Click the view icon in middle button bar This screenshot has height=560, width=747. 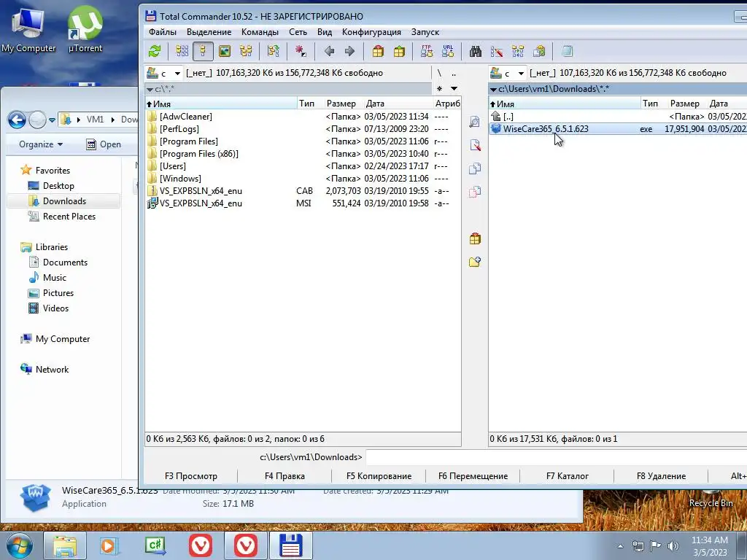(475, 122)
